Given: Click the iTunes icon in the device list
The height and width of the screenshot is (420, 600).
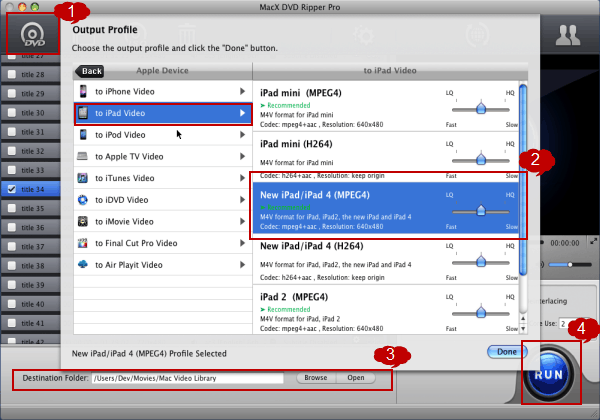Looking at the screenshot, I should click(x=83, y=178).
